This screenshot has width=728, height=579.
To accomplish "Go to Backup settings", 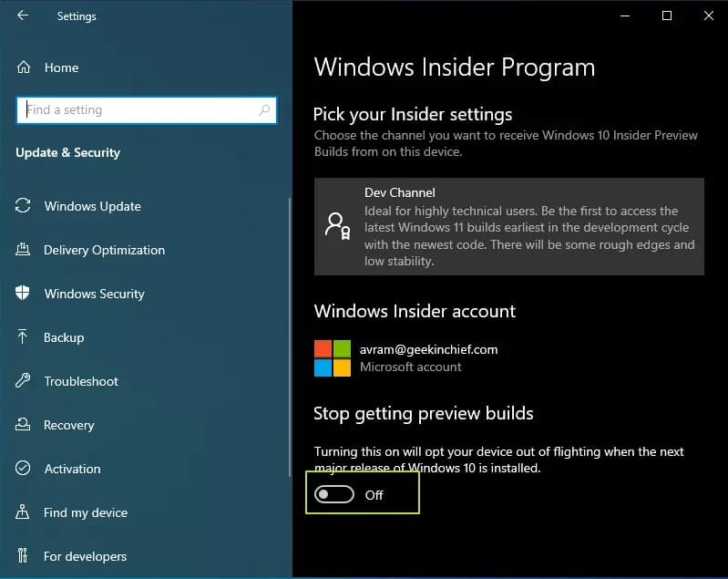I will [x=64, y=337].
